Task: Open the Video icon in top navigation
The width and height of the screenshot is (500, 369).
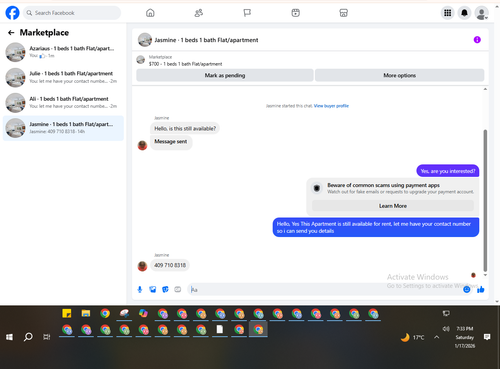Action: pos(295,13)
